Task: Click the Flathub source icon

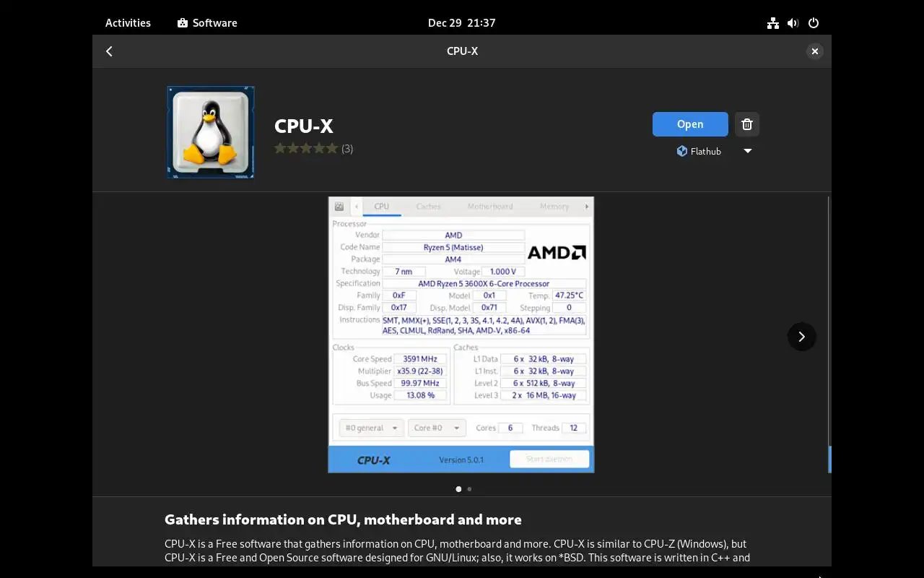Action: tap(681, 151)
